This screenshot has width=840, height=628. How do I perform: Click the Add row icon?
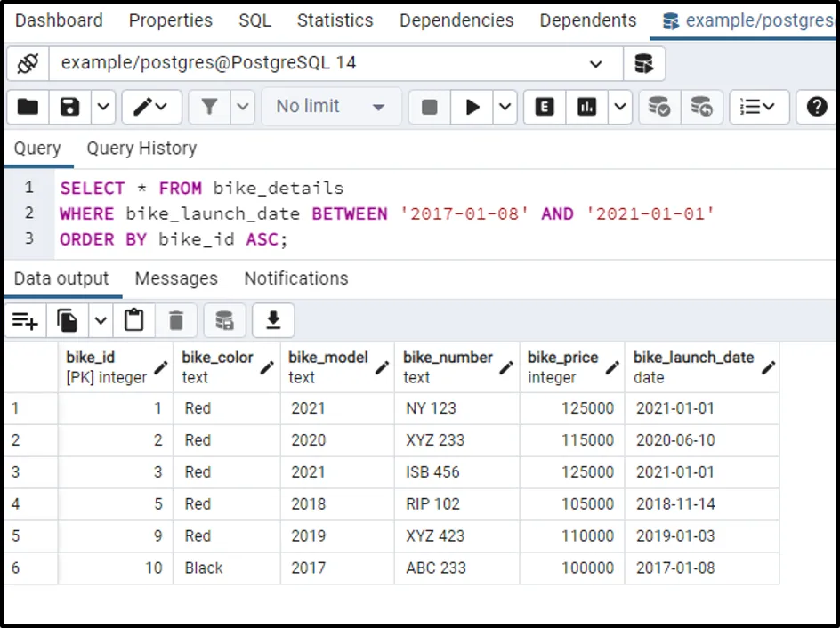pyautogui.click(x=25, y=320)
